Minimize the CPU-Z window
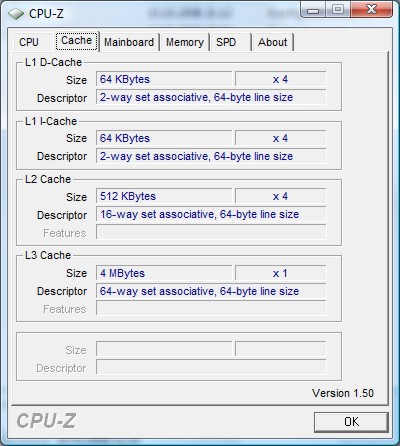The image size is (400, 446). [x=313, y=10]
